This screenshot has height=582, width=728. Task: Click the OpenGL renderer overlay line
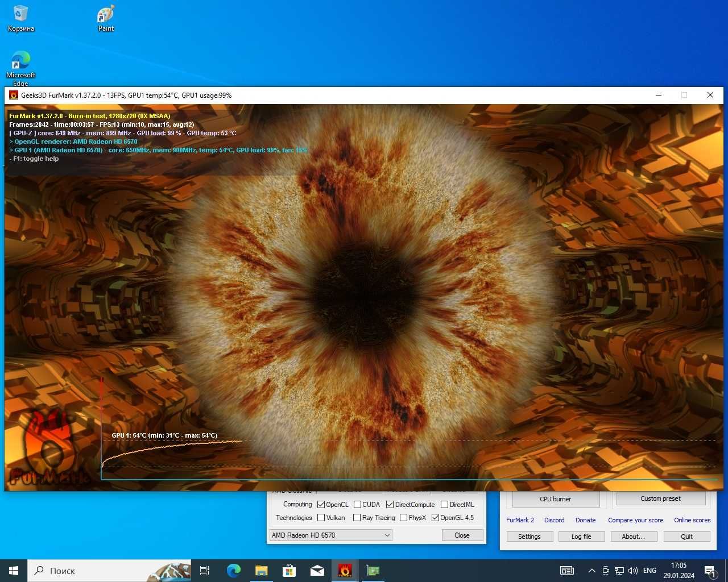73,142
